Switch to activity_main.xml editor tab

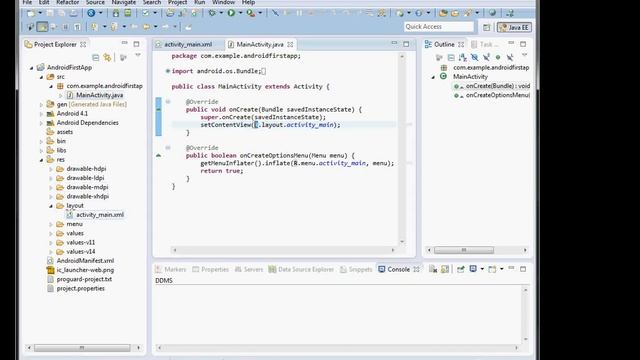coord(188,44)
